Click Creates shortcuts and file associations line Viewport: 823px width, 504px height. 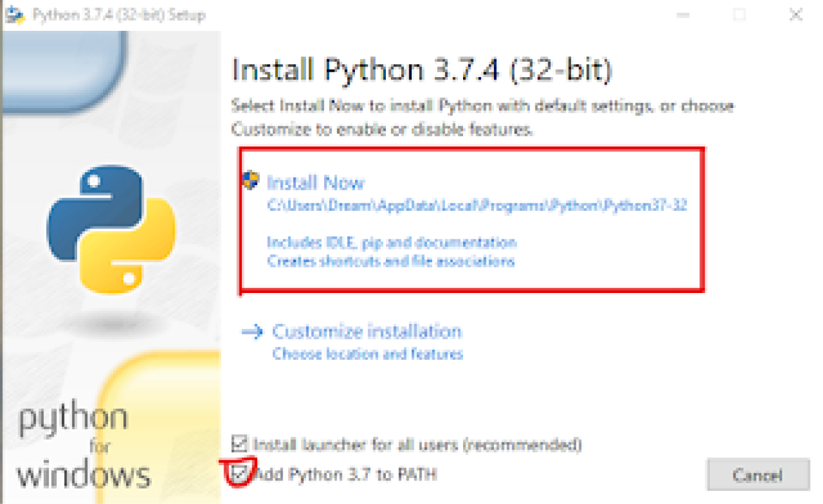[x=389, y=261]
